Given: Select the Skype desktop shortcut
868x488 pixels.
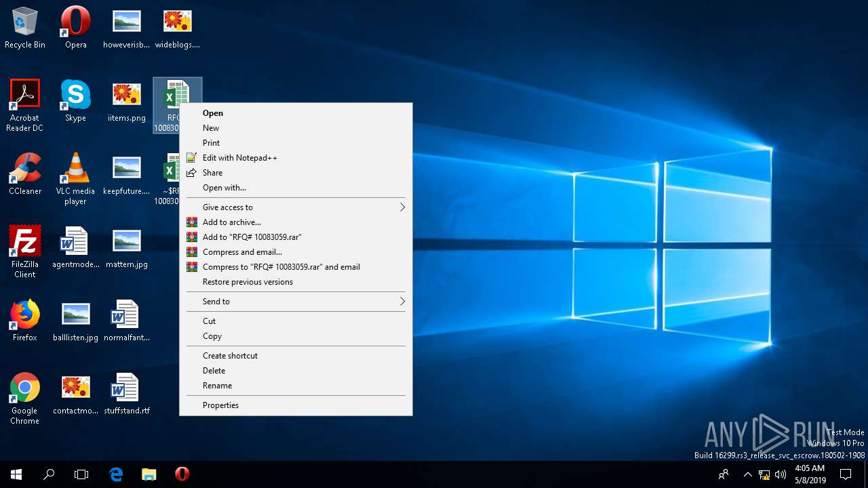Looking at the screenshot, I should [x=75, y=101].
